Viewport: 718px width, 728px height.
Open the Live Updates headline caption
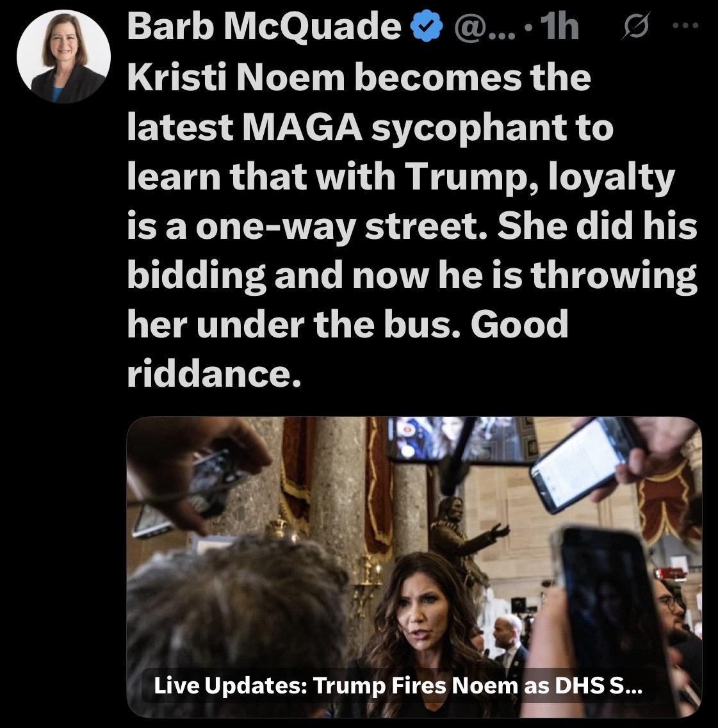pos(398,685)
